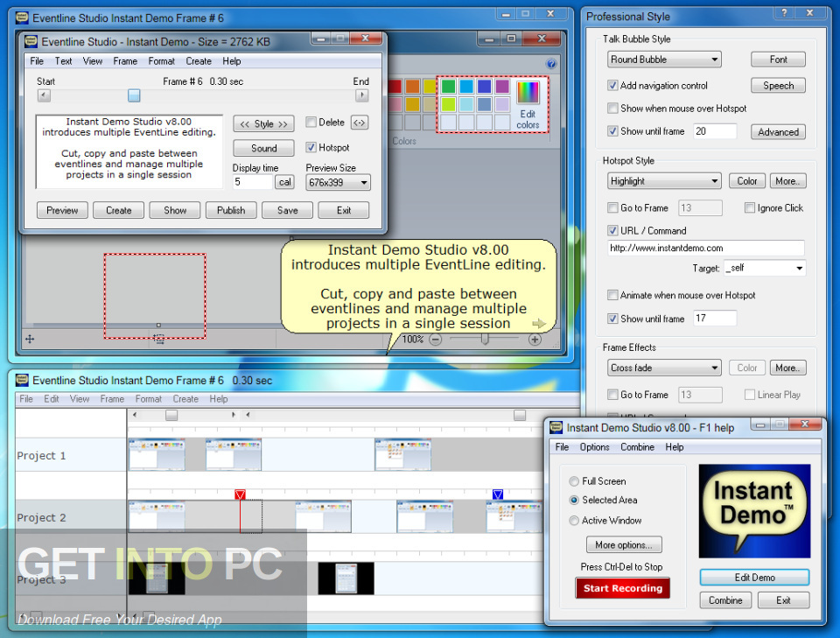Screen dimensions: 840x638
Task: Click the cal button beside display time
Action: (x=285, y=182)
